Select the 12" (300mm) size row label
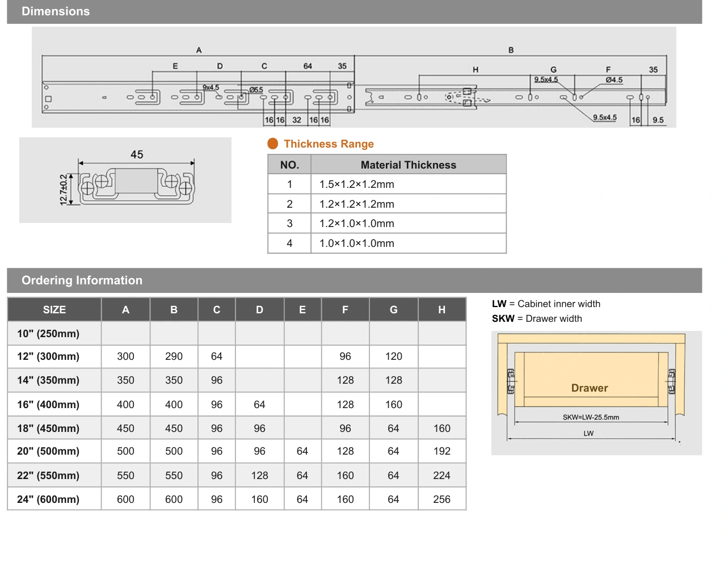Screen dimensions: 728x571 (48, 356)
